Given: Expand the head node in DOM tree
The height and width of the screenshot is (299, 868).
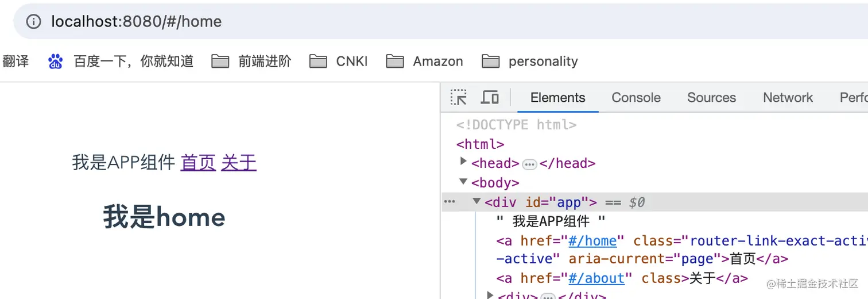Looking at the screenshot, I should 464,162.
